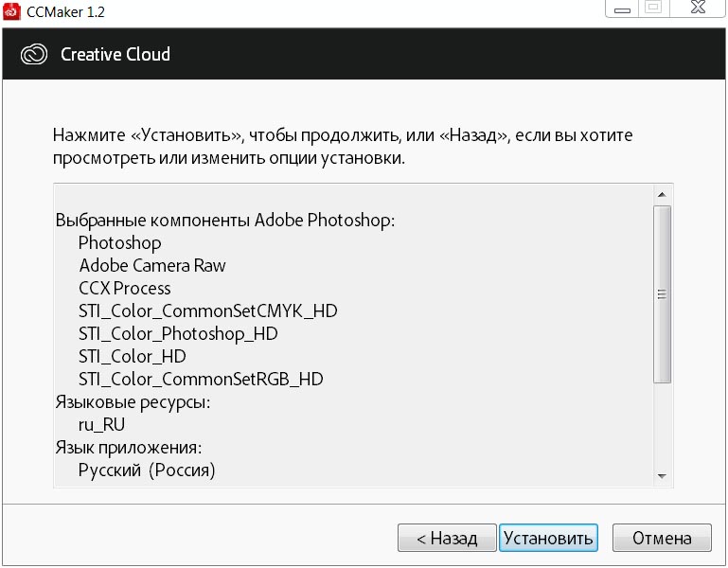The width and height of the screenshot is (728, 568).
Task: Select the STI_Color_HD line
Action: [133, 357]
